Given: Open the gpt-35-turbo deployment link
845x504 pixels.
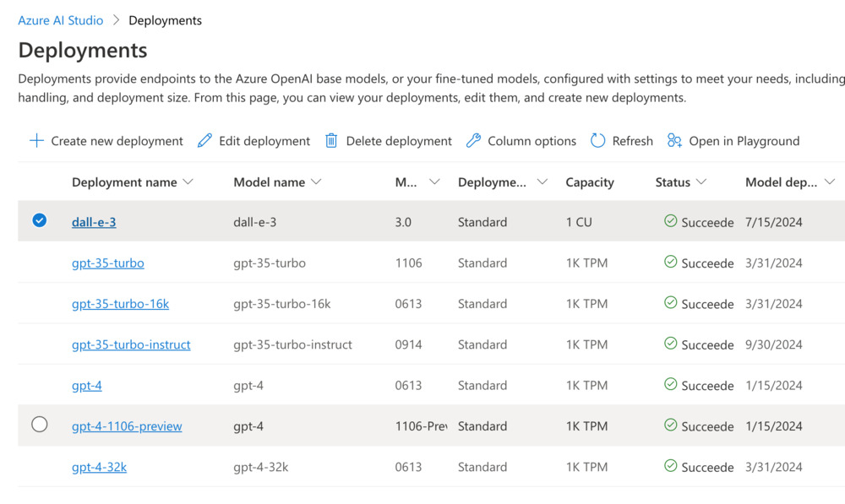Looking at the screenshot, I should (x=108, y=263).
